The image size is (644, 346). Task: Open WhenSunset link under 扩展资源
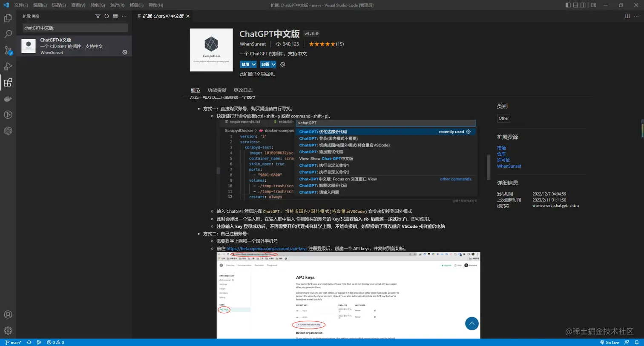tap(509, 166)
